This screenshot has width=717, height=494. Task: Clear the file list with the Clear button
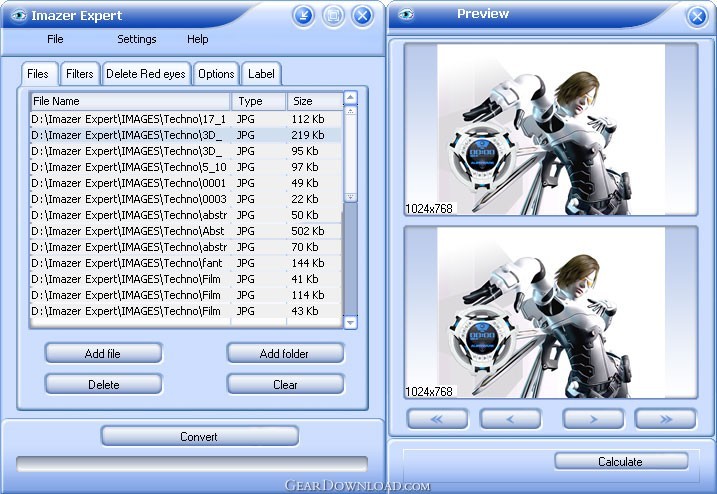(x=285, y=385)
